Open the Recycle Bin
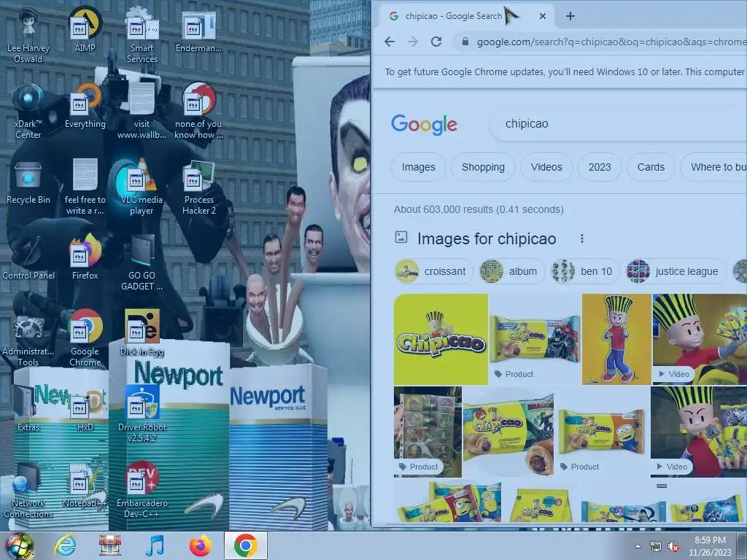This screenshot has height=560, width=747. tap(28, 182)
